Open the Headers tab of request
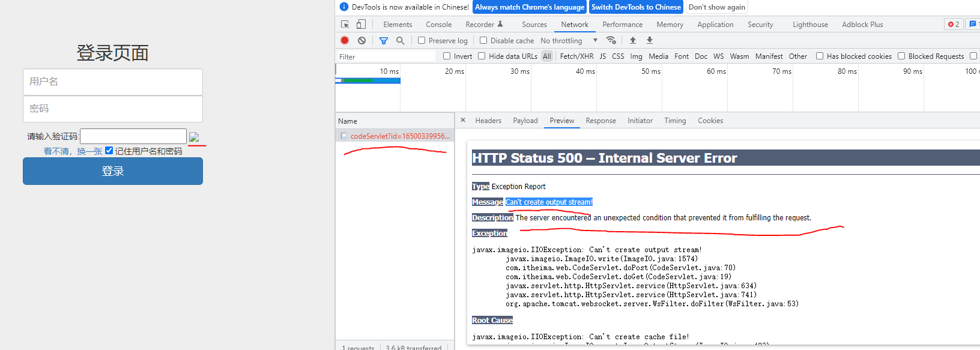 coord(488,121)
